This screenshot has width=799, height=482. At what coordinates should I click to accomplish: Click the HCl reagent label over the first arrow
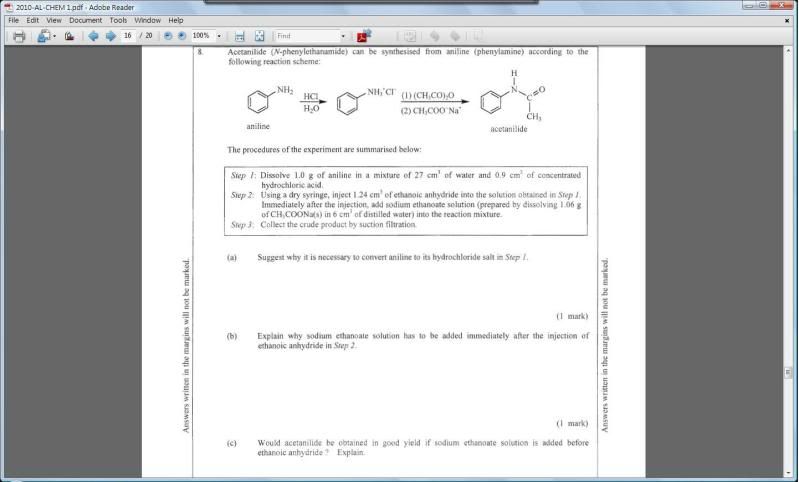point(311,96)
